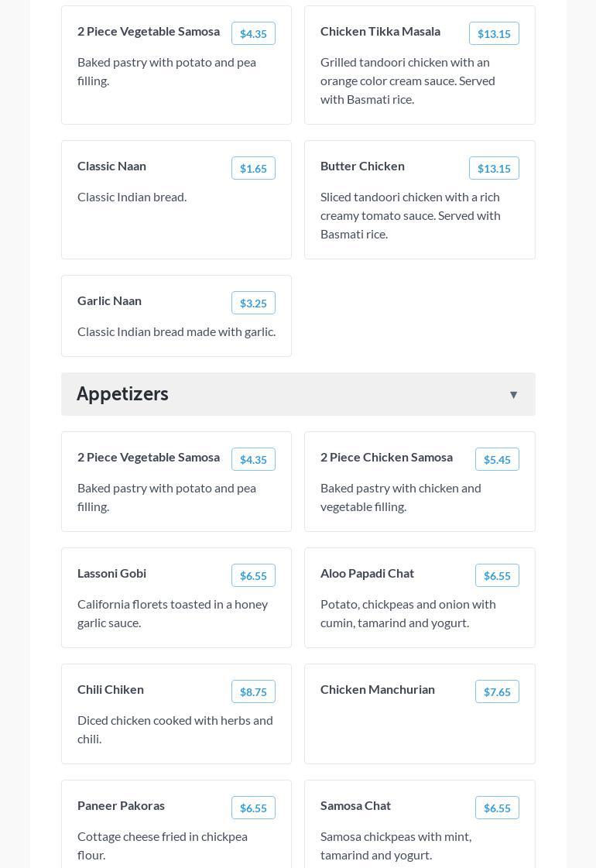Click the Lassoni Gobi $6.55 price button
The image size is (596, 868).
coord(253,575)
